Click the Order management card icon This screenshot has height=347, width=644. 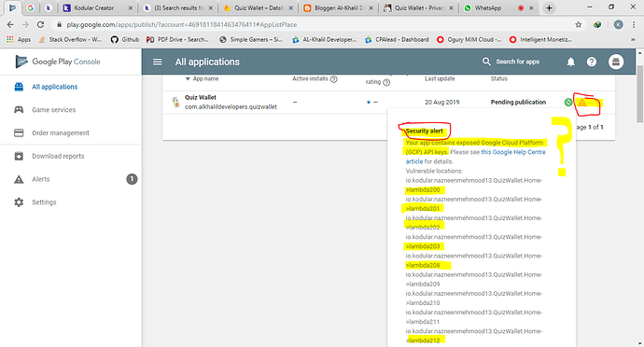[x=19, y=133]
